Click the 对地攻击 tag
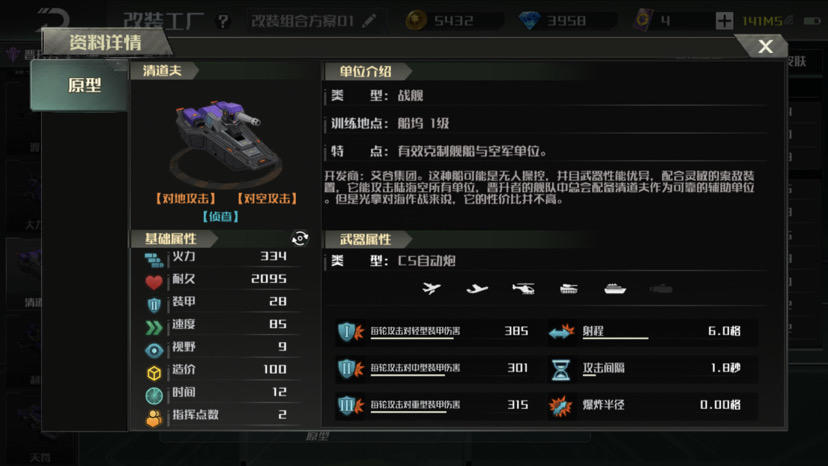This screenshot has height=466, width=828. tap(185, 199)
